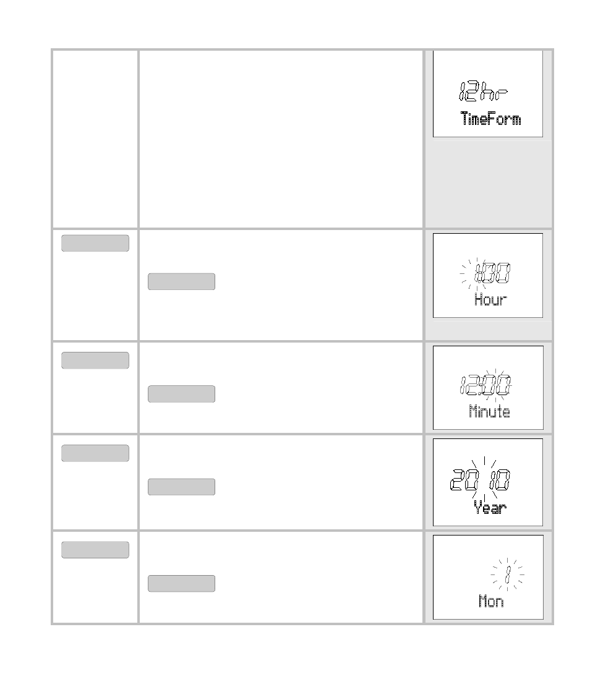The width and height of the screenshot is (590, 700).
Task: Select the Year label on the display
Action: tap(490, 507)
